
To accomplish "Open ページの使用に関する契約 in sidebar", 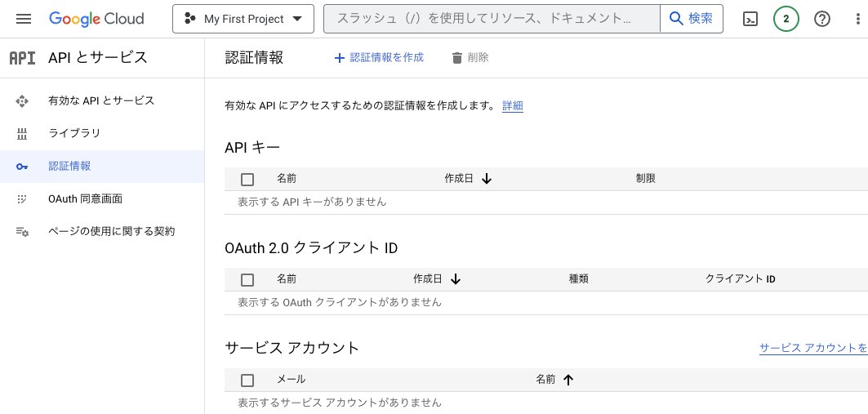I will pos(102,231).
